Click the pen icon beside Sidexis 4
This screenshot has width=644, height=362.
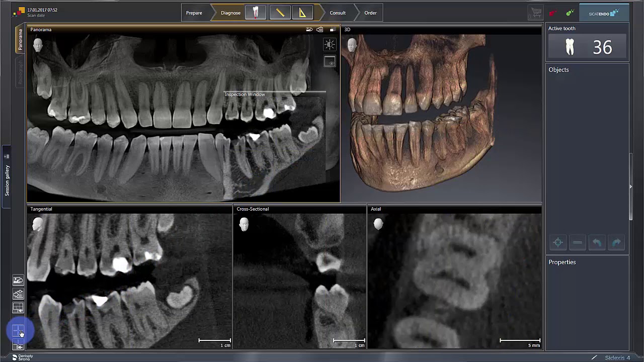(594, 358)
